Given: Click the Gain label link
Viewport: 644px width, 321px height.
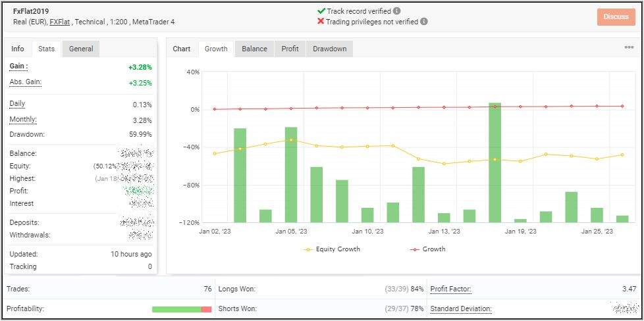Looking at the screenshot, I should click(18, 66).
